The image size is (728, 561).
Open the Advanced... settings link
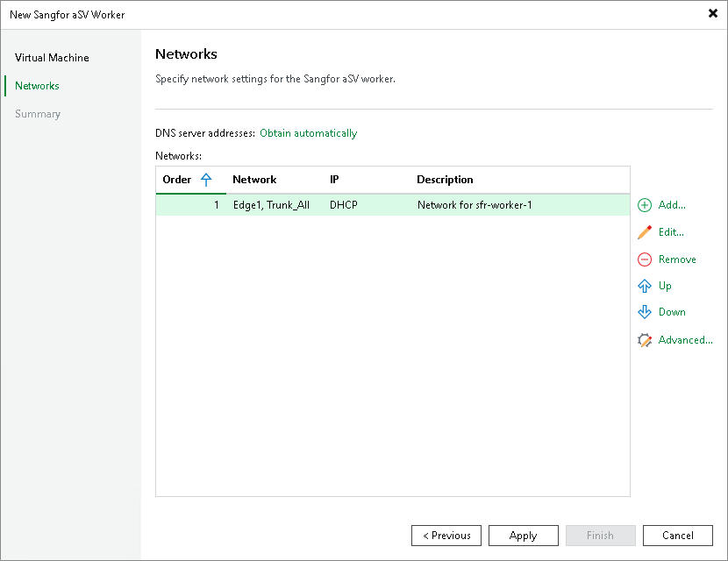pyautogui.click(x=685, y=340)
